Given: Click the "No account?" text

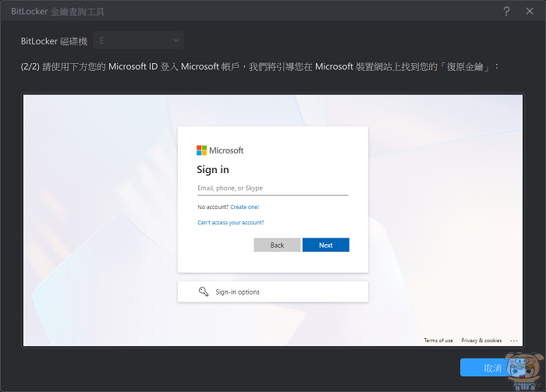Looking at the screenshot, I should (x=213, y=207).
